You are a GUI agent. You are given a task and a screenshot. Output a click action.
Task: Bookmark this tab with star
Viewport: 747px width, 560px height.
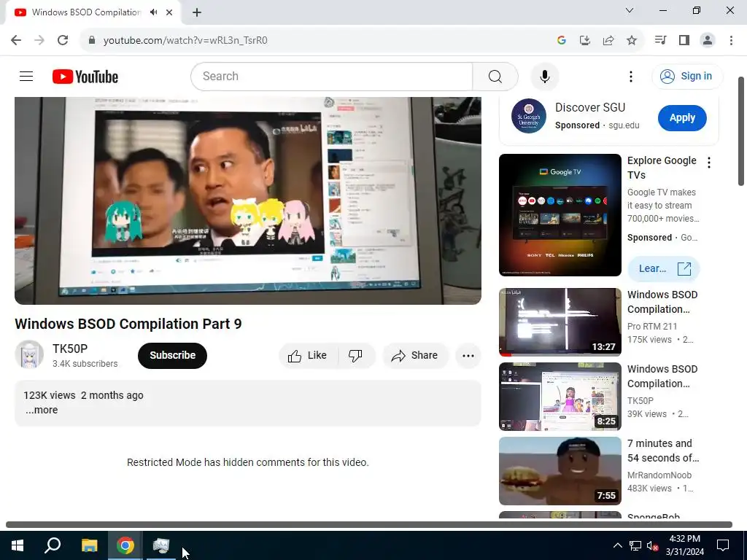pyautogui.click(x=632, y=40)
